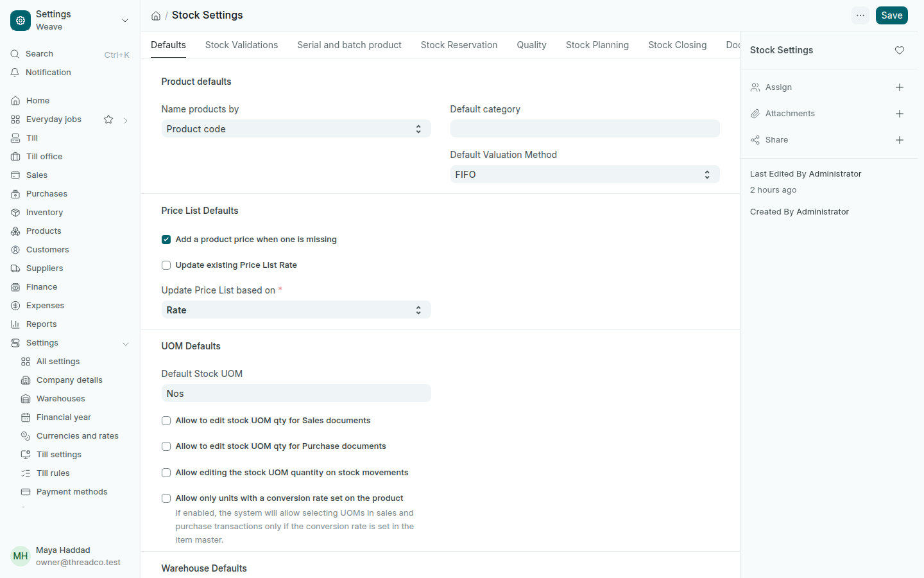Open Update Price List based on dropdown
Image resolution: width=924 pixels, height=578 pixels.
click(x=296, y=310)
